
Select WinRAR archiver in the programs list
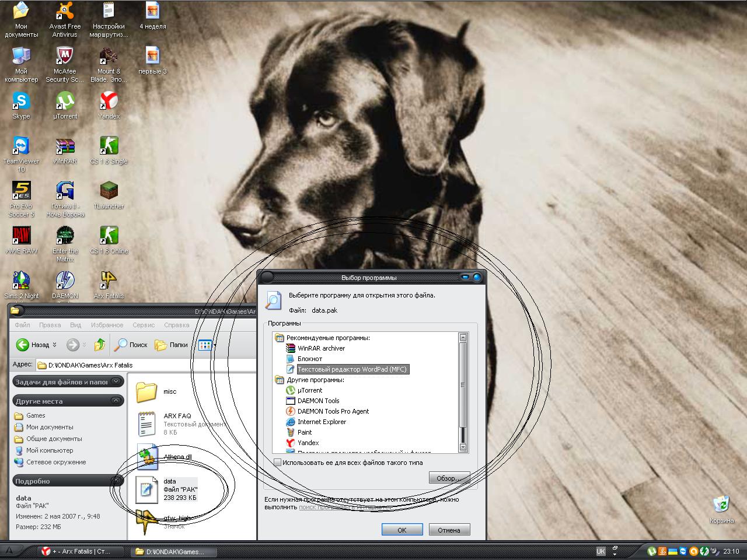point(321,348)
